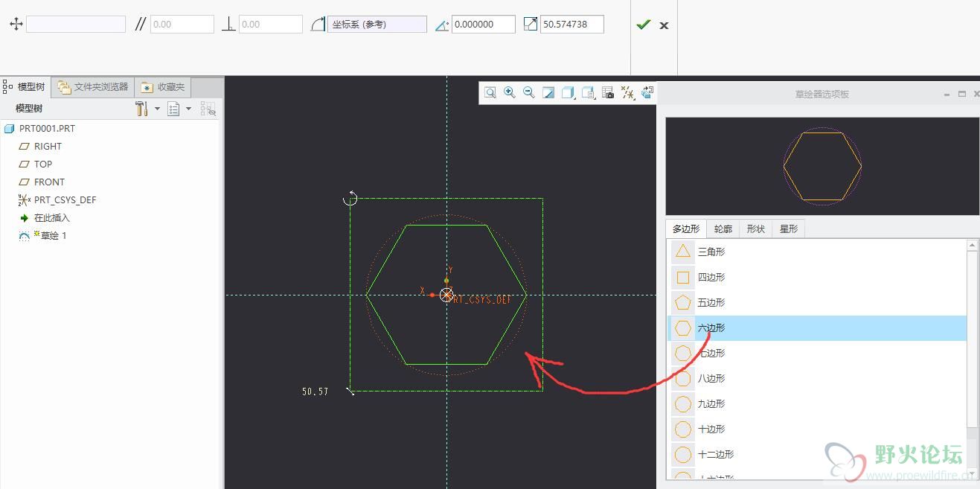This screenshot has height=489, width=980.
Task: Click the rotate handle on the hexagon
Action: point(350,198)
